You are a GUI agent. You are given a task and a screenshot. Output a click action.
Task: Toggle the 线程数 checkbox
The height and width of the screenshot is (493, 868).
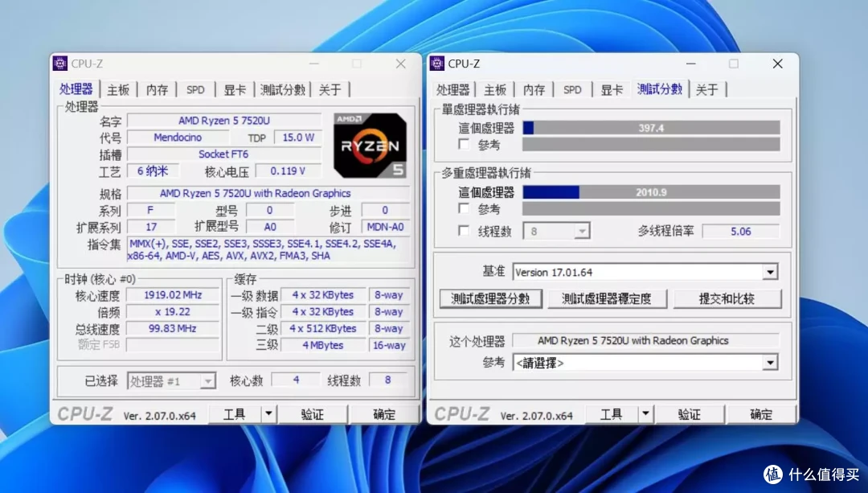pos(464,231)
